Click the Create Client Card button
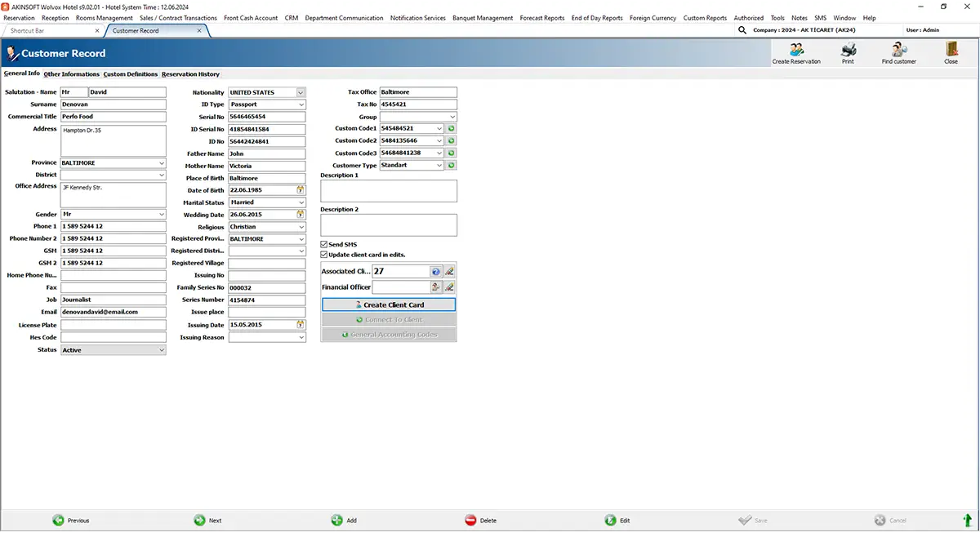The image size is (980, 533). 389,304
